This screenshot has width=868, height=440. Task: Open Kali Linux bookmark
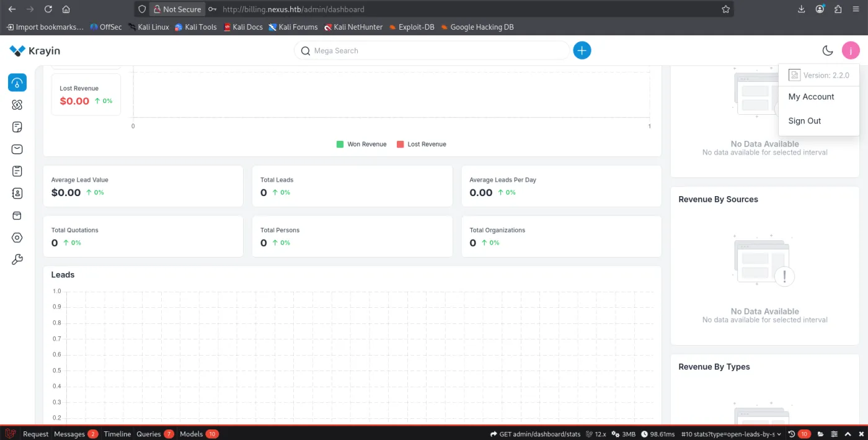[149, 27]
